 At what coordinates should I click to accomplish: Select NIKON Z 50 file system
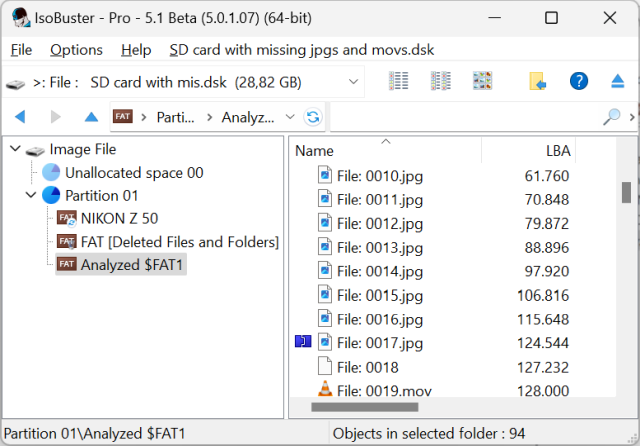119,218
